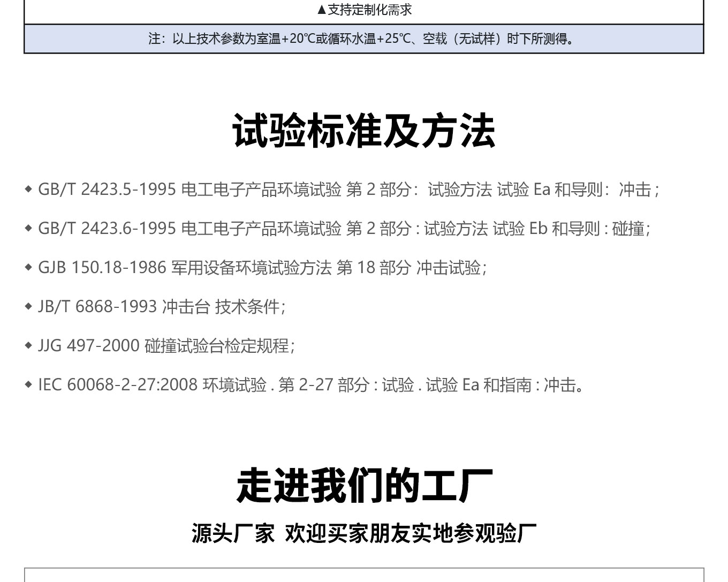The width and height of the screenshot is (728, 582).
Task: Click the IEC 60068-2-27:2008 环境试验 text line
Action: point(310,385)
